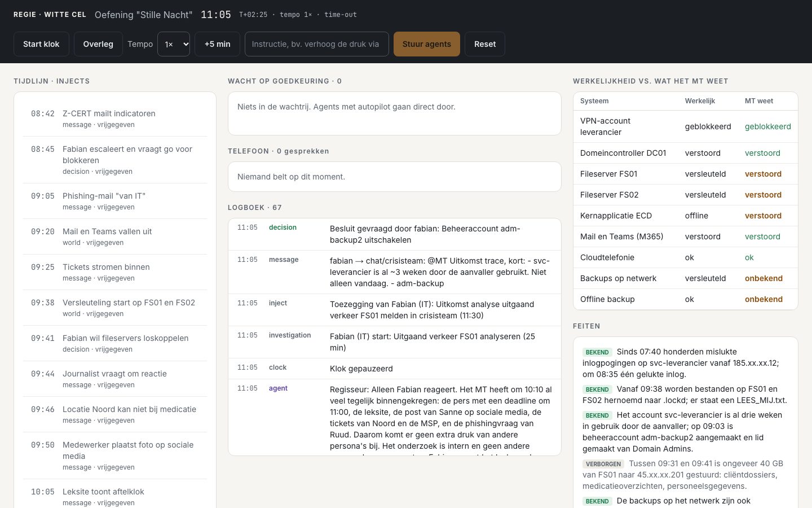Screen dimensions: 812x508
Task: Select the Domeincontroller DC01 row
Action: [x=686, y=153]
